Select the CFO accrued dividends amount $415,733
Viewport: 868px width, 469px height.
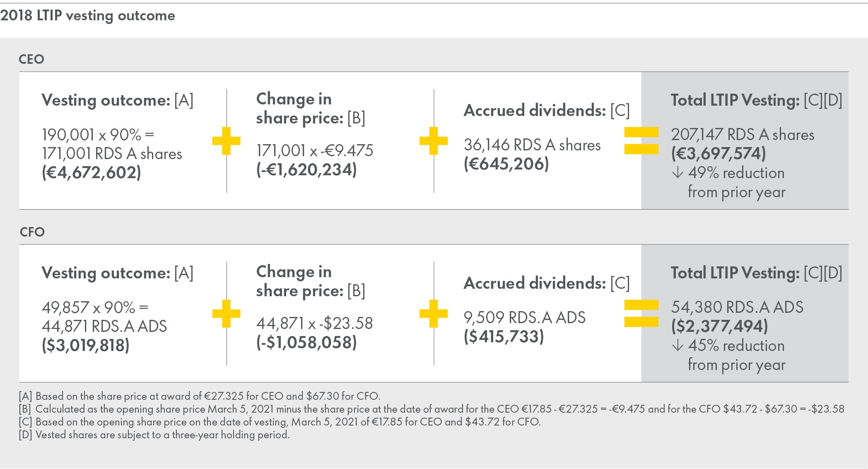tap(504, 337)
